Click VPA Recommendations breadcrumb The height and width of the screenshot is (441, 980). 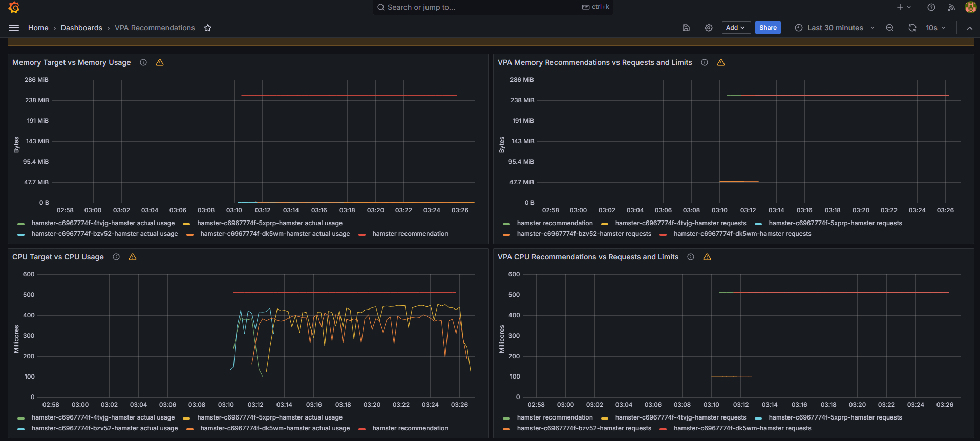tap(155, 28)
